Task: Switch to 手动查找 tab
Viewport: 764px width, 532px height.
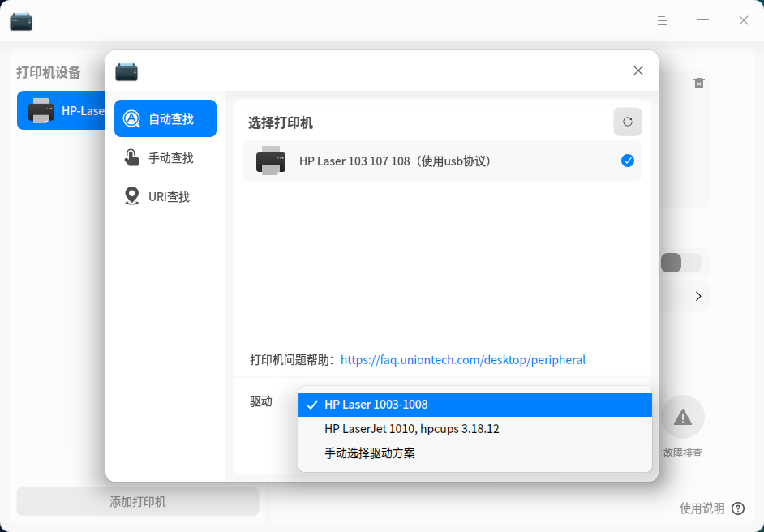Action: click(x=165, y=158)
